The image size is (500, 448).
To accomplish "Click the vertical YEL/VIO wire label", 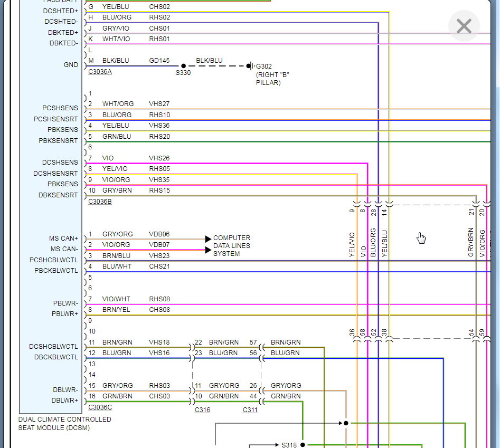I will (352, 245).
